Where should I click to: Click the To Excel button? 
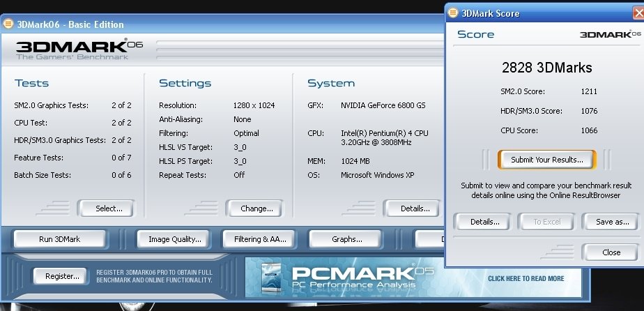[546, 222]
